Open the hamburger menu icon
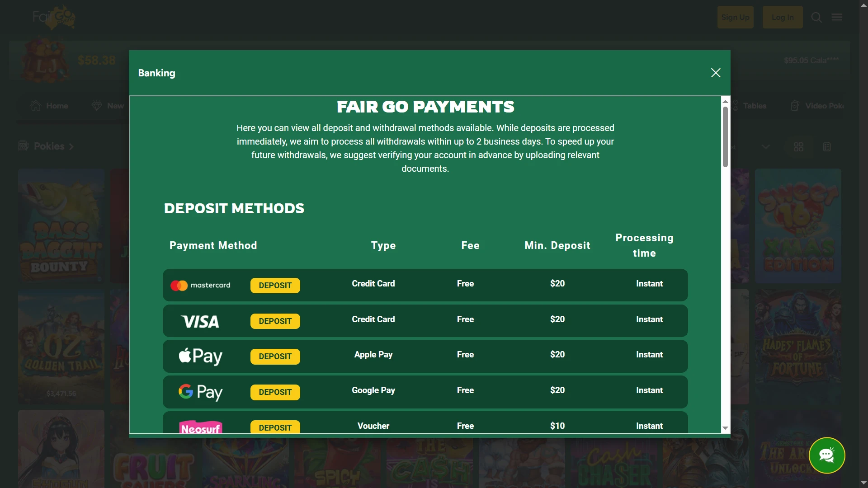The height and width of the screenshot is (488, 868). coord(836,17)
